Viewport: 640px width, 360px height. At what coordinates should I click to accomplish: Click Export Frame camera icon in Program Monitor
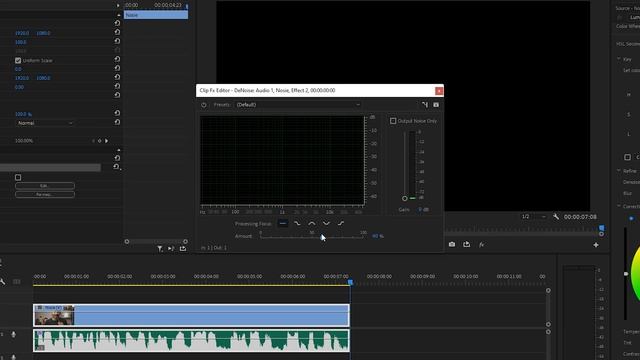click(x=452, y=244)
